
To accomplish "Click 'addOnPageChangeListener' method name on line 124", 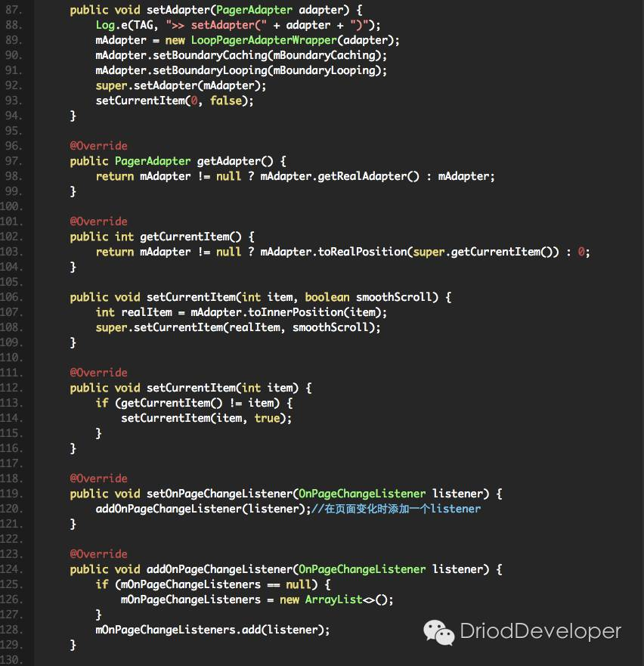I will click(x=220, y=569).
